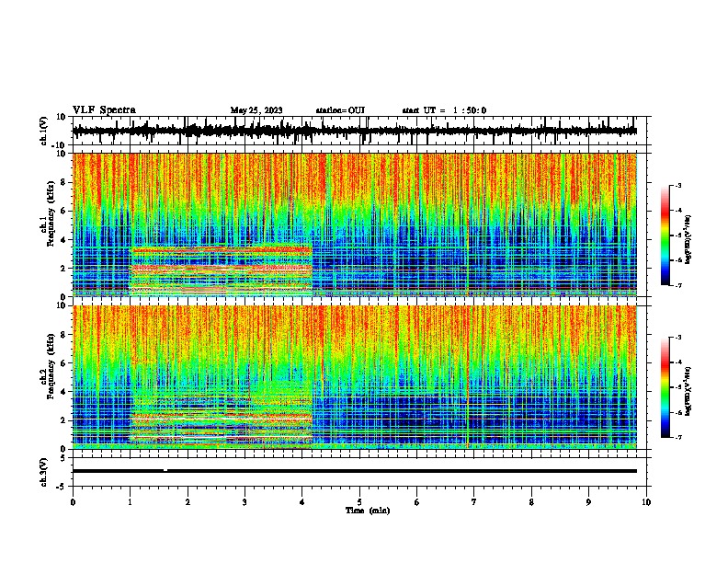Click the ch.3 flat black trace
Viewport: 728px width, 563px height.
[x=355, y=471]
